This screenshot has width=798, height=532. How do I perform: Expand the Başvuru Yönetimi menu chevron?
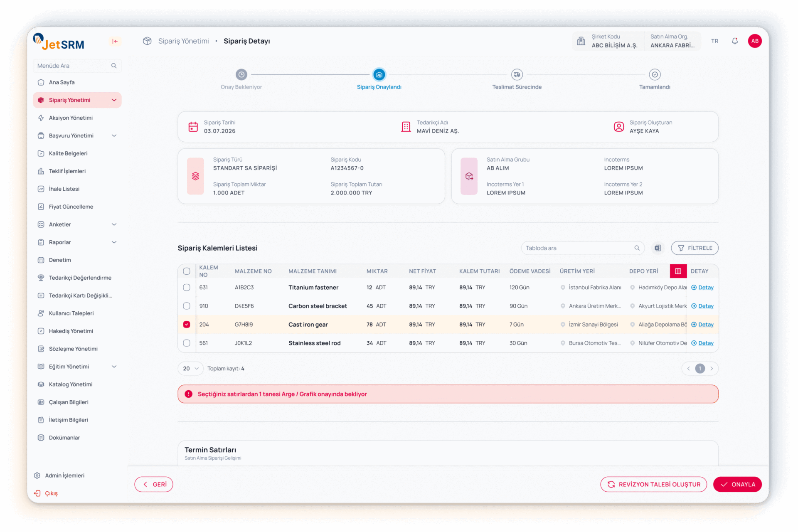pos(114,135)
